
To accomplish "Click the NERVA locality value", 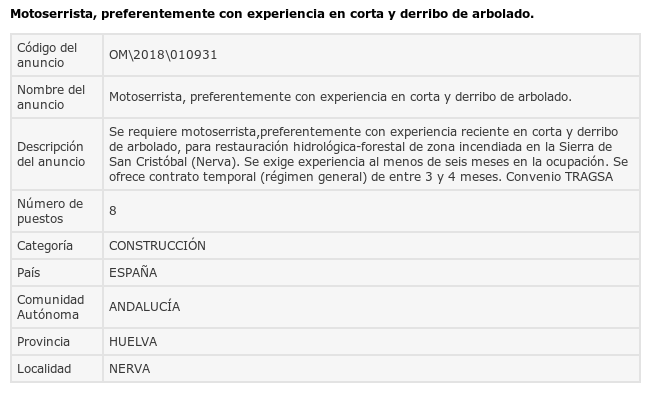I will pyautogui.click(x=129, y=369).
